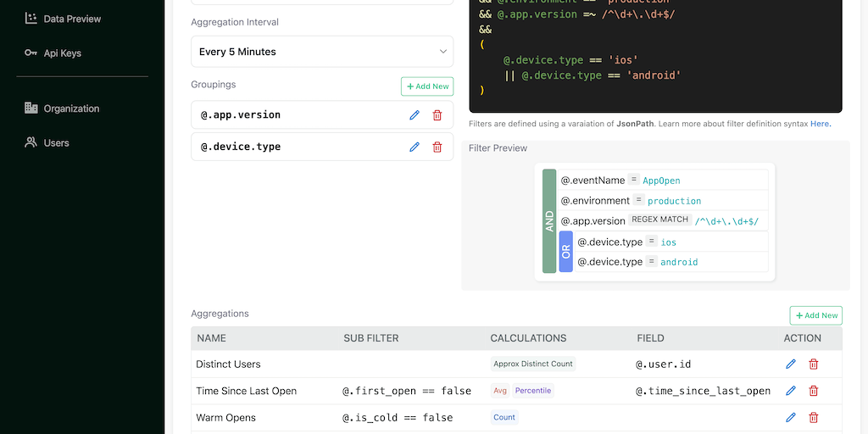Delete the @.device.type grouping

point(437,147)
